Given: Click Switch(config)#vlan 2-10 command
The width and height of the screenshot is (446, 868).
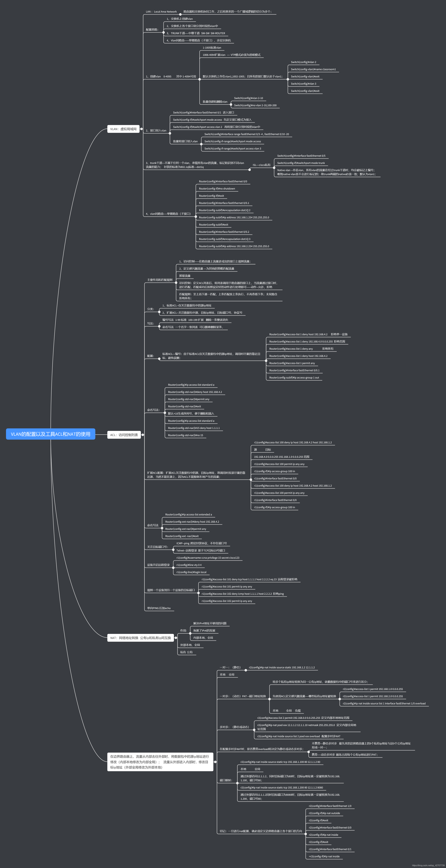Looking at the screenshot, I should point(249,98).
